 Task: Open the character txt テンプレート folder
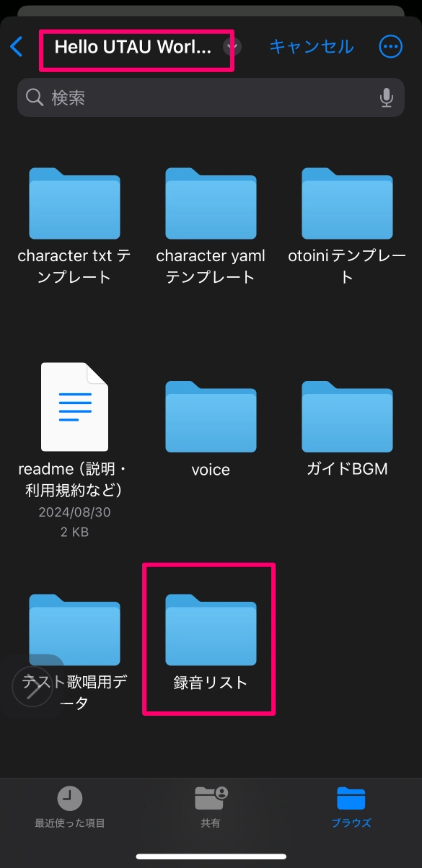coord(74,203)
